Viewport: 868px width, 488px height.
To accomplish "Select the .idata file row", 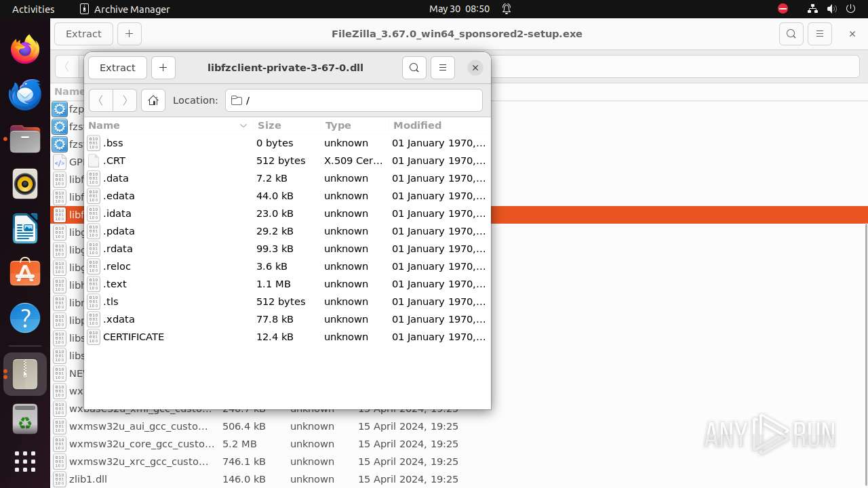I will pos(288,213).
